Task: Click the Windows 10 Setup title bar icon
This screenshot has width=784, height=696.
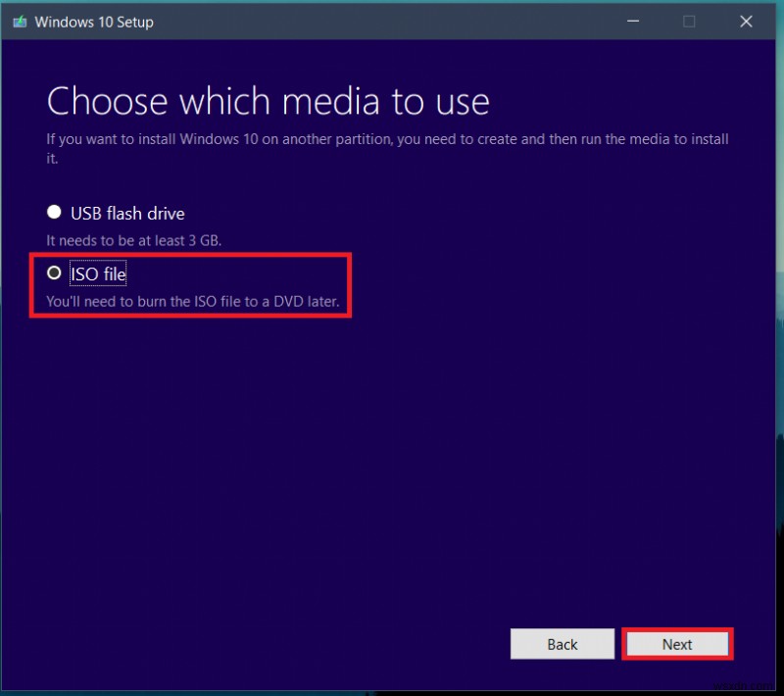Action: tap(20, 22)
